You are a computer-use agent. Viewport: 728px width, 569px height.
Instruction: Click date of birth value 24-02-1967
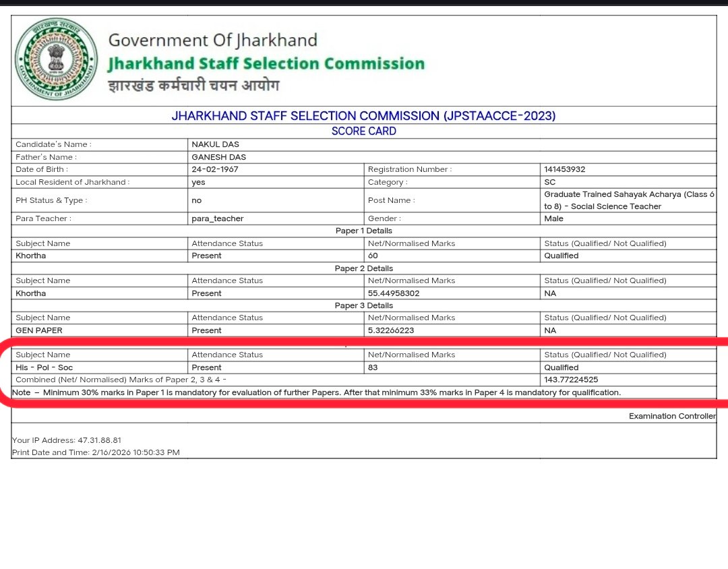215,169
